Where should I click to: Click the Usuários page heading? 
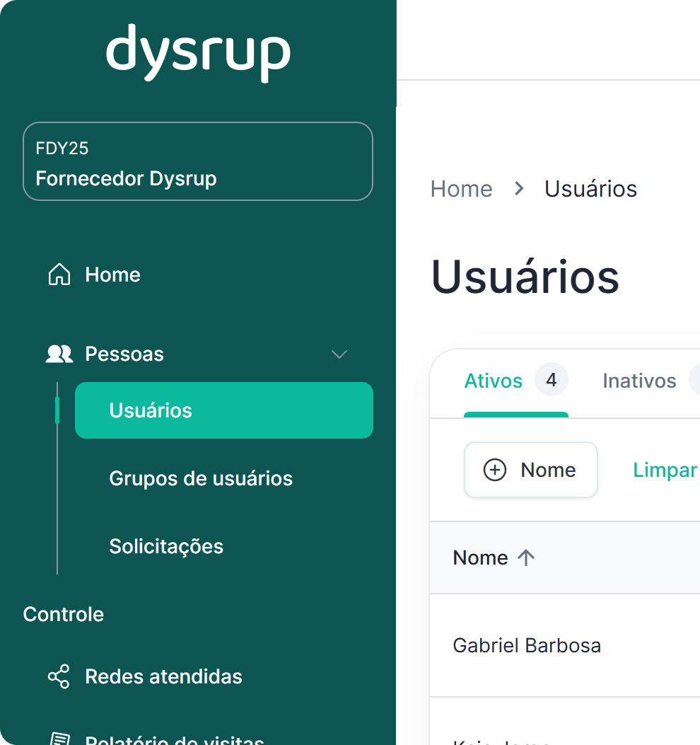[525, 277]
